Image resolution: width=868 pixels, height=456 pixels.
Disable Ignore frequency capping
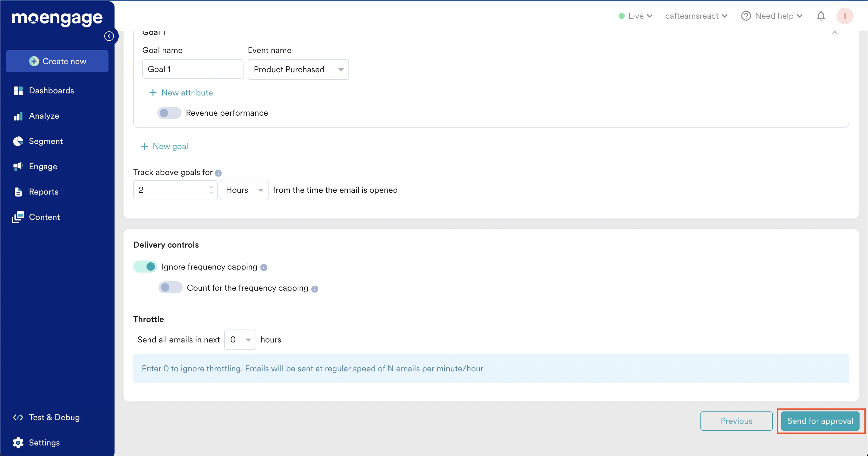click(145, 266)
